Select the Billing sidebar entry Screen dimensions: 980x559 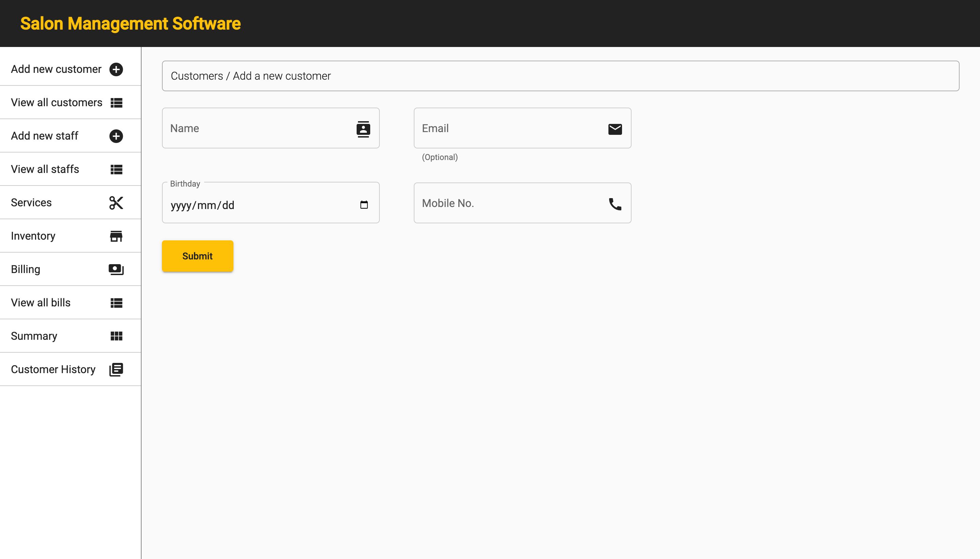[x=26, y=269]
